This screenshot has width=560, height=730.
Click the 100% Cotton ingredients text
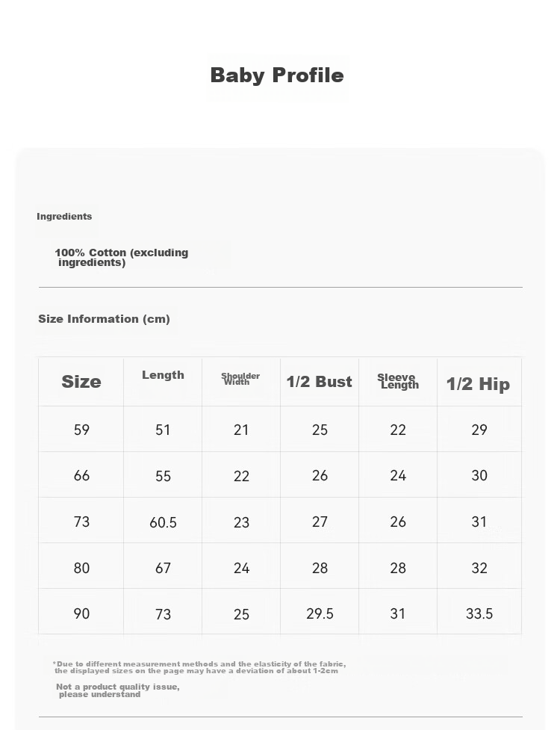pos(122,258)
